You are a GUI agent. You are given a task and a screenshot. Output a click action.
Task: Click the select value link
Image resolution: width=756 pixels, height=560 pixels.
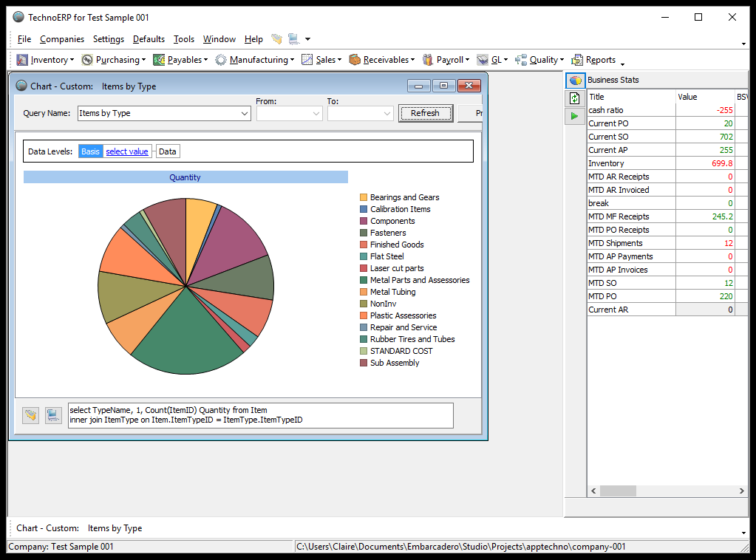pos(127,151)
